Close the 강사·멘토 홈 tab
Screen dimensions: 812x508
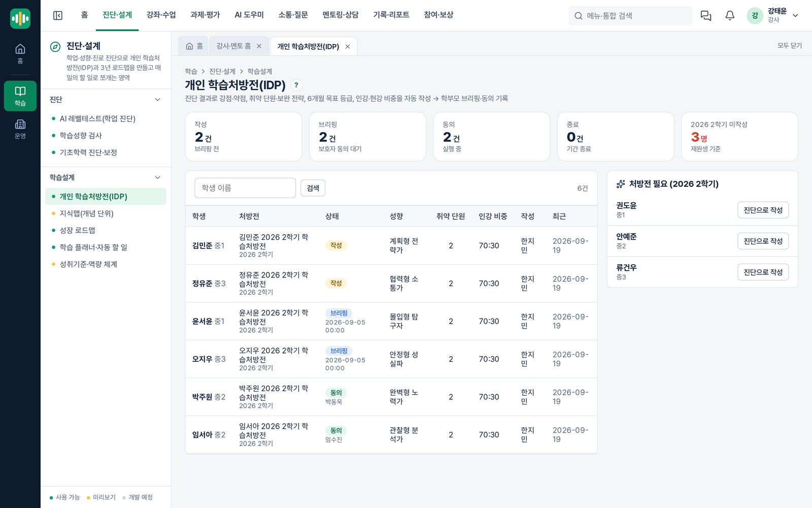(259, 46)
